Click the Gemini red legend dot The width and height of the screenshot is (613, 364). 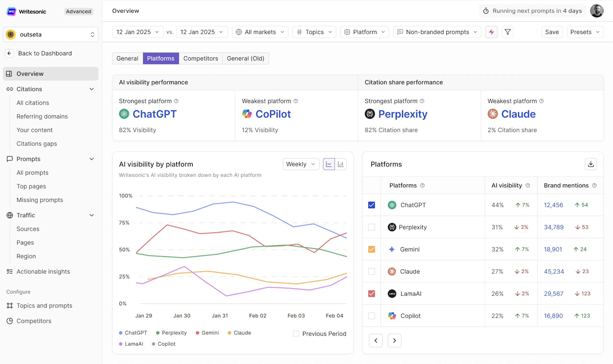coord(197,333)
